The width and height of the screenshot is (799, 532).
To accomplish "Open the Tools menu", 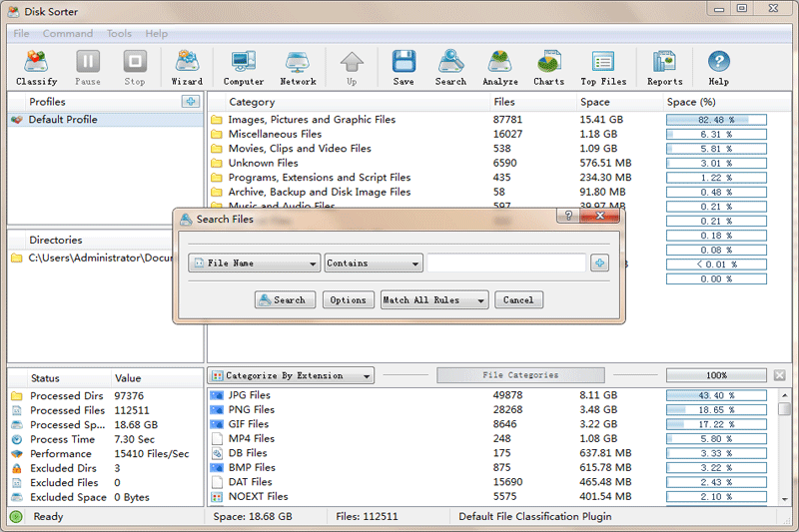I will [119, 34].
